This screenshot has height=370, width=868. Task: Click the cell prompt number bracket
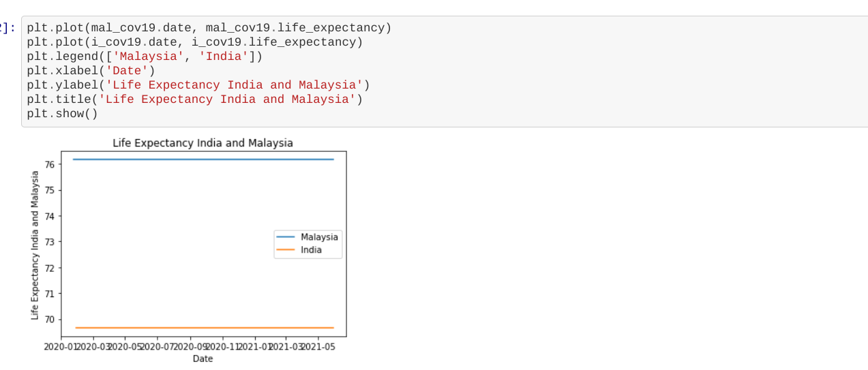click(x=8, y=28)
